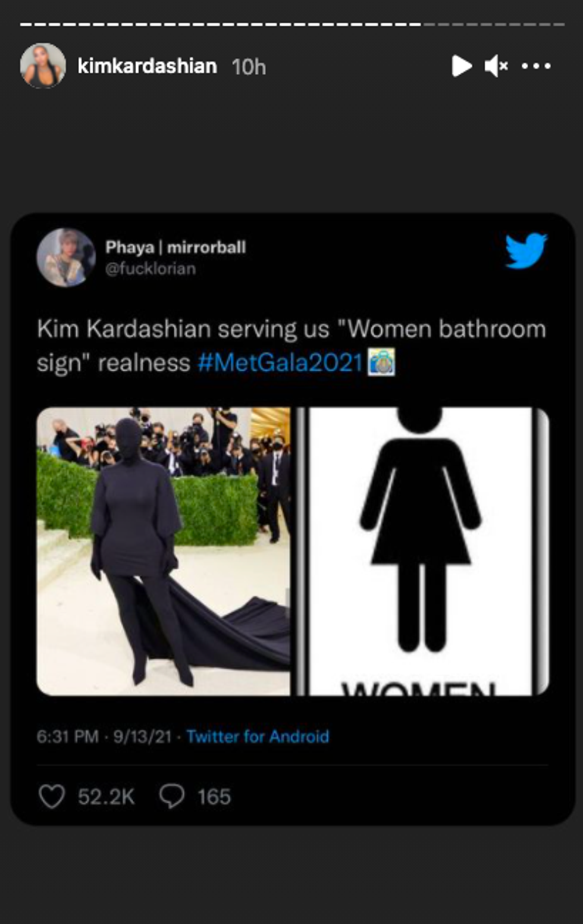Open the three-dot more options menu
This screenshot has width=583, height=924.
[x=536, y=66]
